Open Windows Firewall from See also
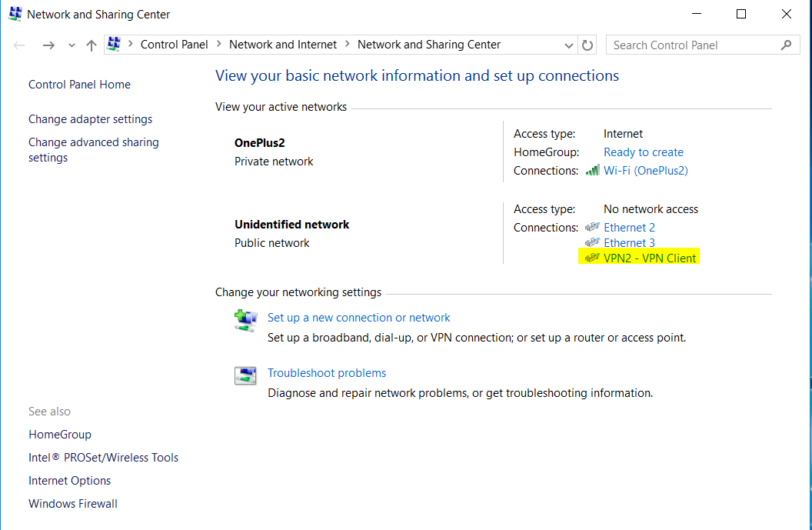The image size is (812, 530). 73,504
